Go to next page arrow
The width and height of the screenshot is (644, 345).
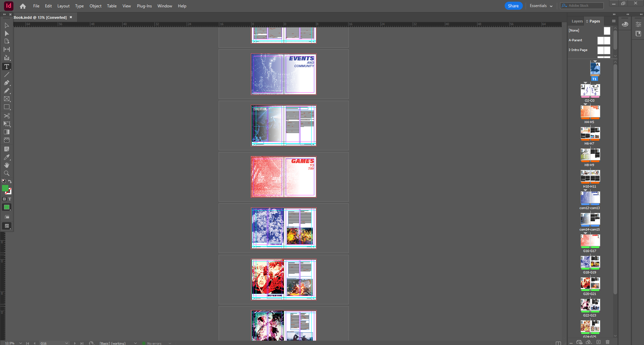click(x=75, y=343)
